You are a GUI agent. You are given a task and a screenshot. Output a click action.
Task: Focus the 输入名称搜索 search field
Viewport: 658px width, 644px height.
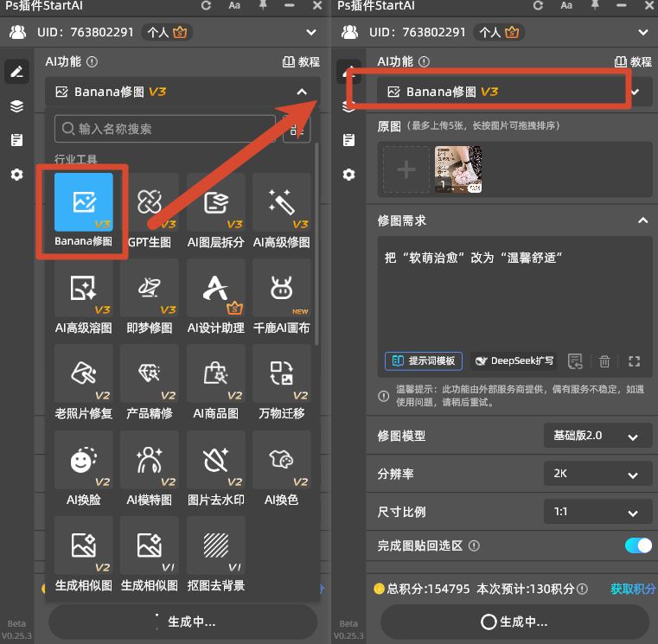(165, 129)
